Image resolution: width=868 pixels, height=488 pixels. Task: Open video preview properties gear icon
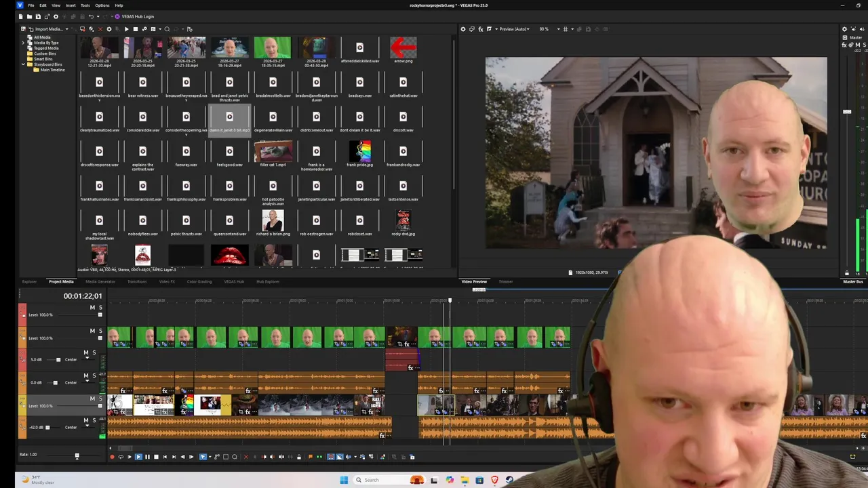coord(463,29)
